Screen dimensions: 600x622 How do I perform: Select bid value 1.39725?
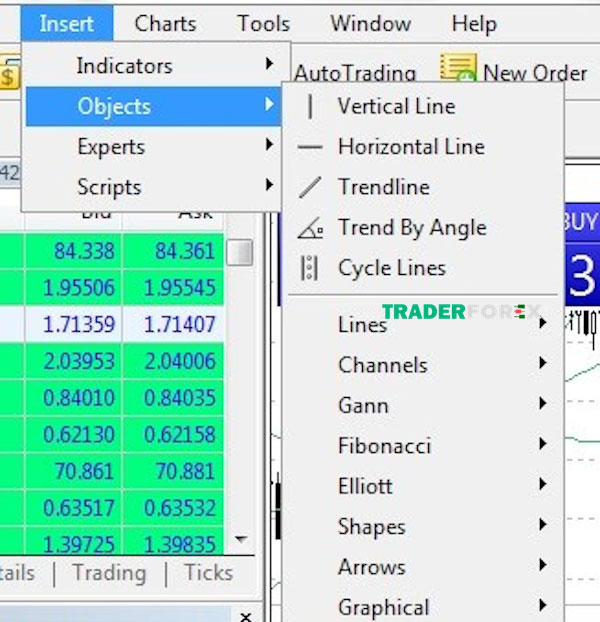[79, 544]
